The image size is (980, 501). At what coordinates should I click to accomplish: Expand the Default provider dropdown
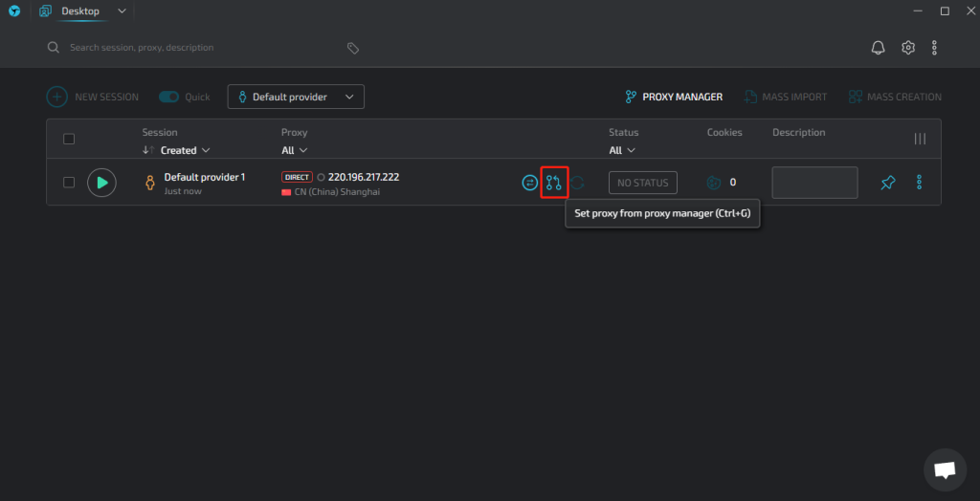click(x=296, y=97)
